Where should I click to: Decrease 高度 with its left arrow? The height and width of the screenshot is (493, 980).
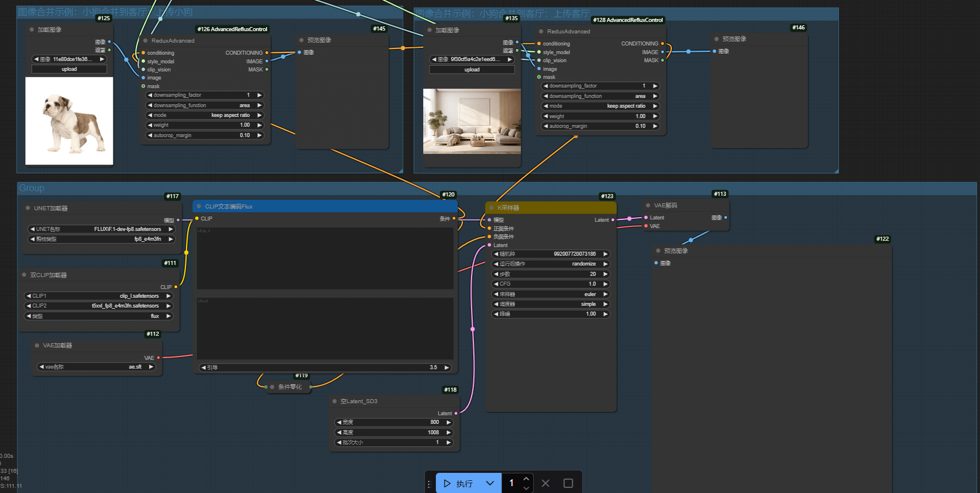coord(340,433)
